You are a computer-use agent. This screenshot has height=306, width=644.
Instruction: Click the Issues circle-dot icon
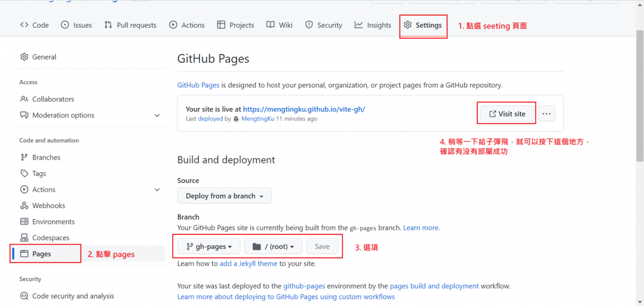point(65,25)
